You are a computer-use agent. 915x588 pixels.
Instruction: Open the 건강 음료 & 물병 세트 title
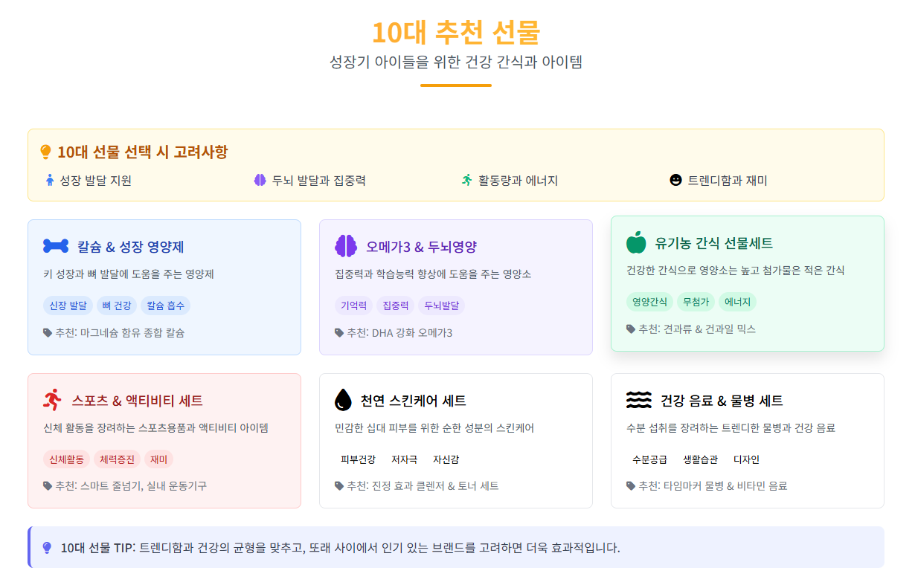tap(722, 401)
